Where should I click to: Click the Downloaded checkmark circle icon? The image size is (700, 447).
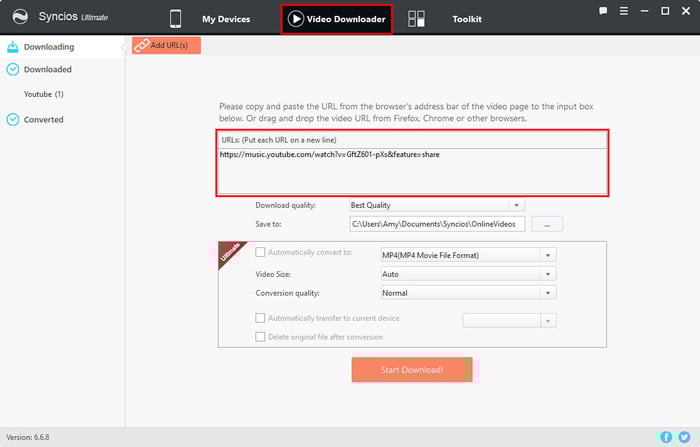click(x=13, y=69)
